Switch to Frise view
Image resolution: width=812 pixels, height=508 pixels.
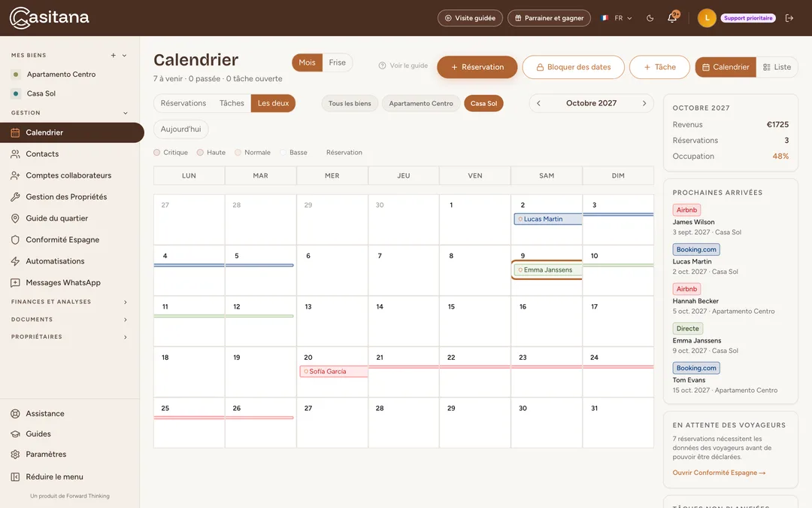pyautogui.click(x=337, y=62)
